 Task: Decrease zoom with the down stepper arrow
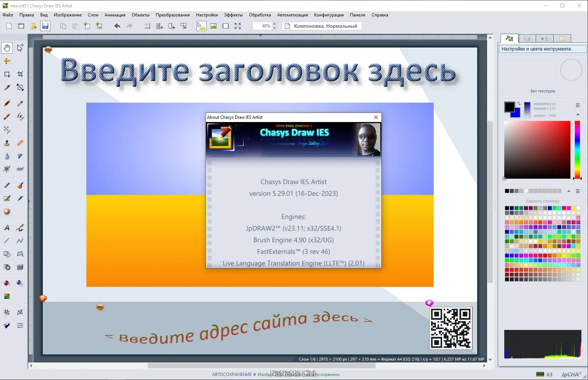275,28
